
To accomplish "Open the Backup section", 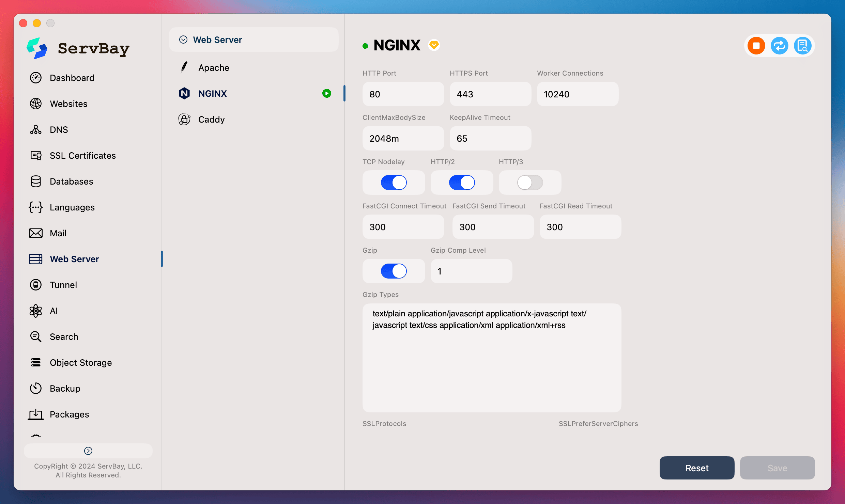I will 65,389.
